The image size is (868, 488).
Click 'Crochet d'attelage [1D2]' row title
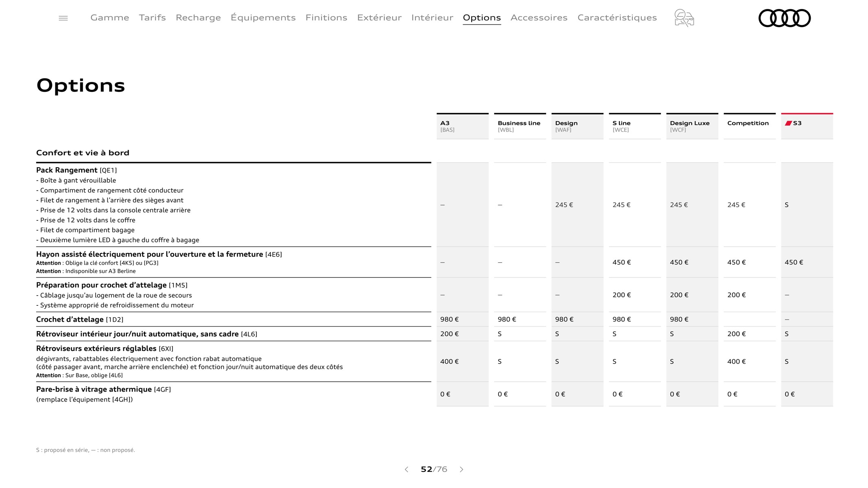coord(80,320)
